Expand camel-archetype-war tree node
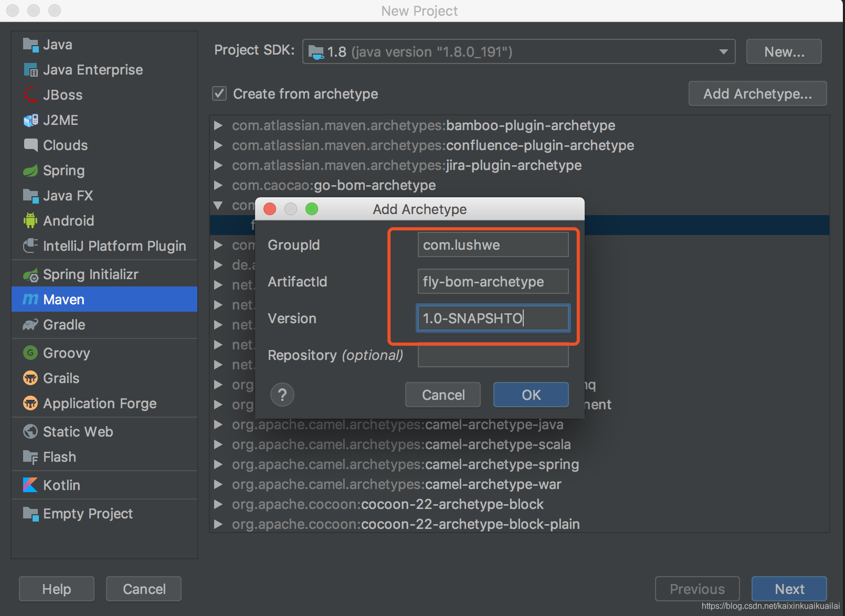 click(x=218, y=484)
